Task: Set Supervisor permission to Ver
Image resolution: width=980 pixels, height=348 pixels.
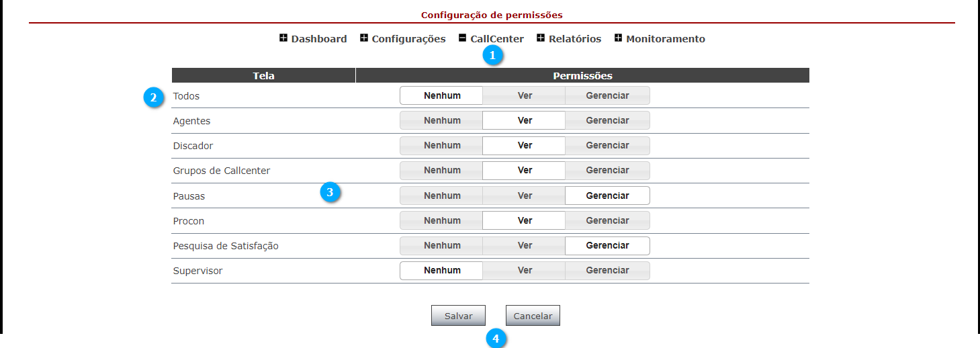Action: click(525, 270)
